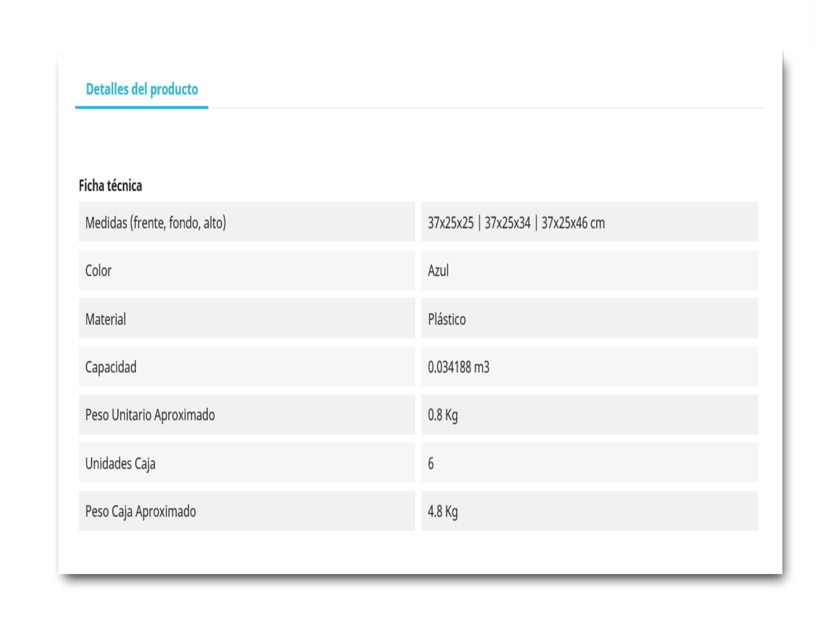Select the Plástico material value
Image resolution: width=840 pixels, height=630 pixels.
click(447, 319)
